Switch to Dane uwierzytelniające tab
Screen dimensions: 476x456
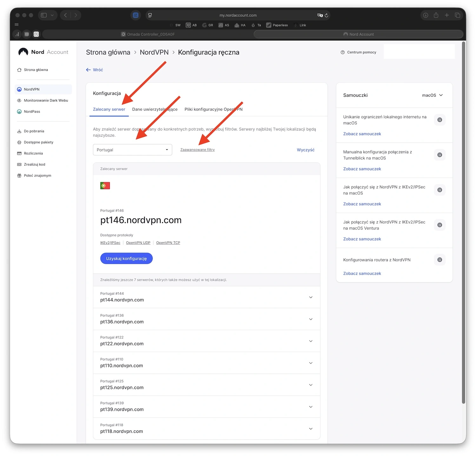(x=155, y=109)
